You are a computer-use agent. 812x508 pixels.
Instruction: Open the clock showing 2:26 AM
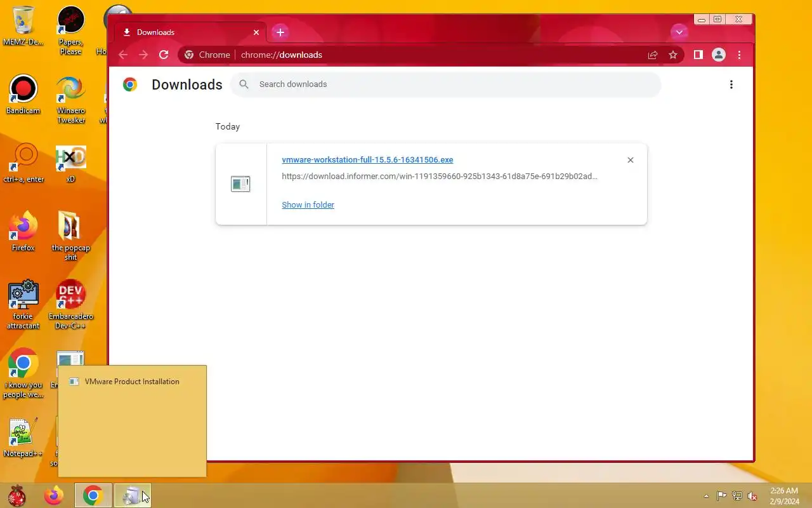pyautogui.click(x=784, y=496)
